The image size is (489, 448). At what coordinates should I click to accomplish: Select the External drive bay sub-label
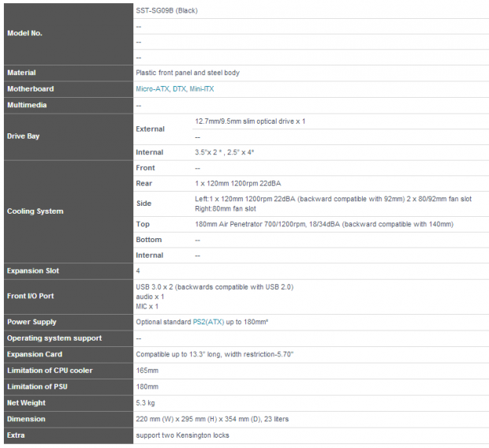pos(150,129)
